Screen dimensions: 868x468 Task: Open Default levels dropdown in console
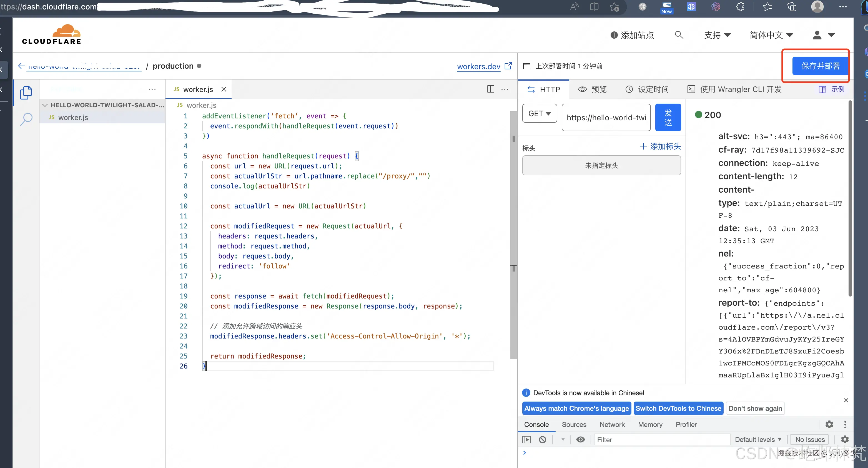point(758,439)
